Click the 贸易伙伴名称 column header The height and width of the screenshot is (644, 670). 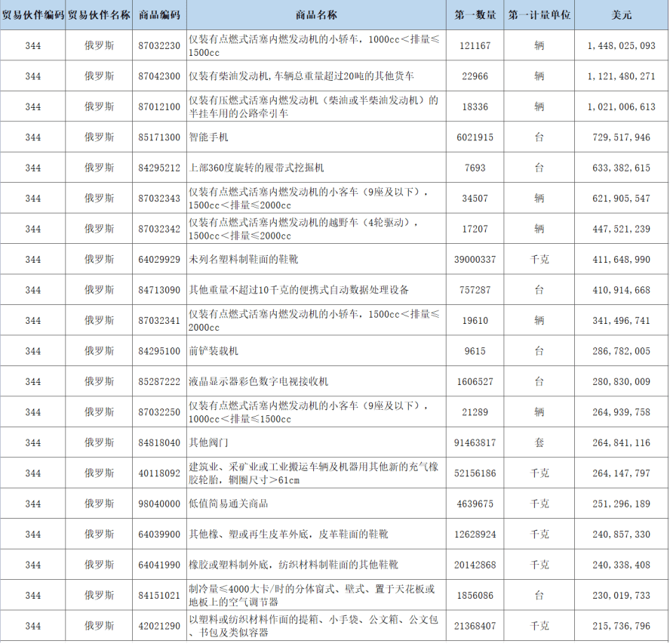(99, 15)
